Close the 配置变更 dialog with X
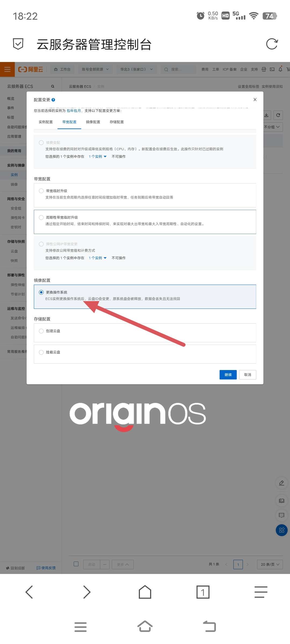The width and height of the screenshot is (290, 644). coord(255,100)
